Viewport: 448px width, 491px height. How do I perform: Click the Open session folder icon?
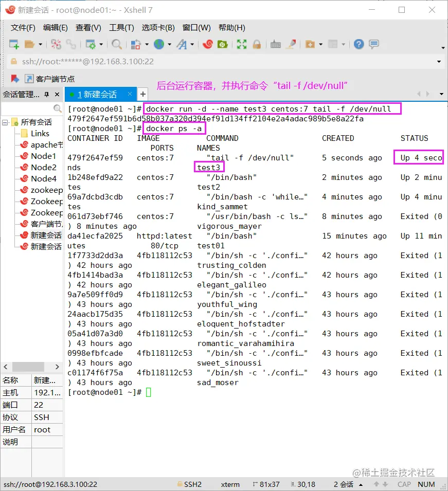click(29, 44)
